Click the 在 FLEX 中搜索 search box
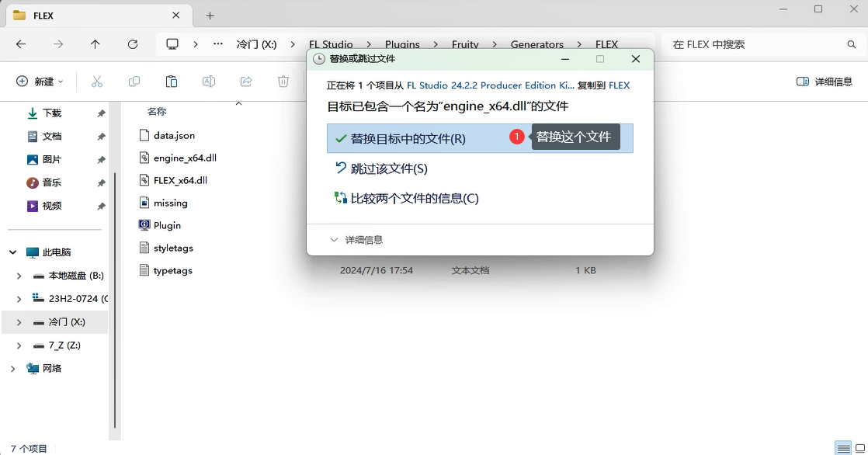This screenshot has height=455, width=868. click(763, 44)
